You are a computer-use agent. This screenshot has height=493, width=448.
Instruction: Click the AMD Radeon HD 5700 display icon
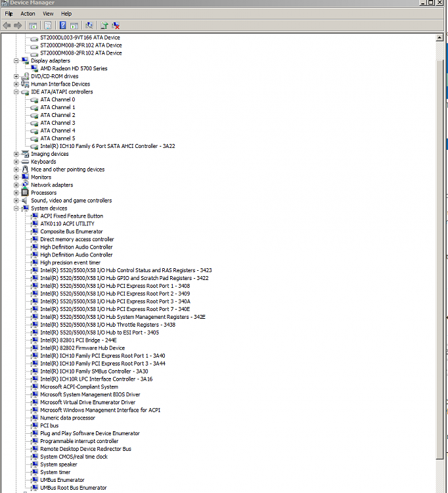(35, 68)
